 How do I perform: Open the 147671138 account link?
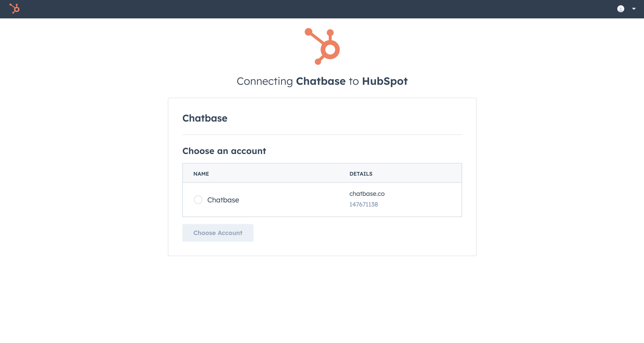(x=364, y=204)
